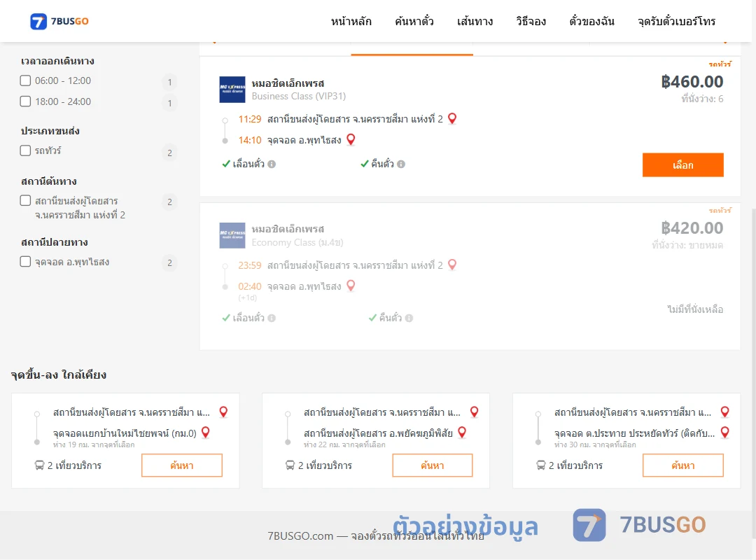
Task: Click the ห่าง 30 กม. จากจุดที่เลือก distance note
Action: pyautogui.click(x=595, y=444)
